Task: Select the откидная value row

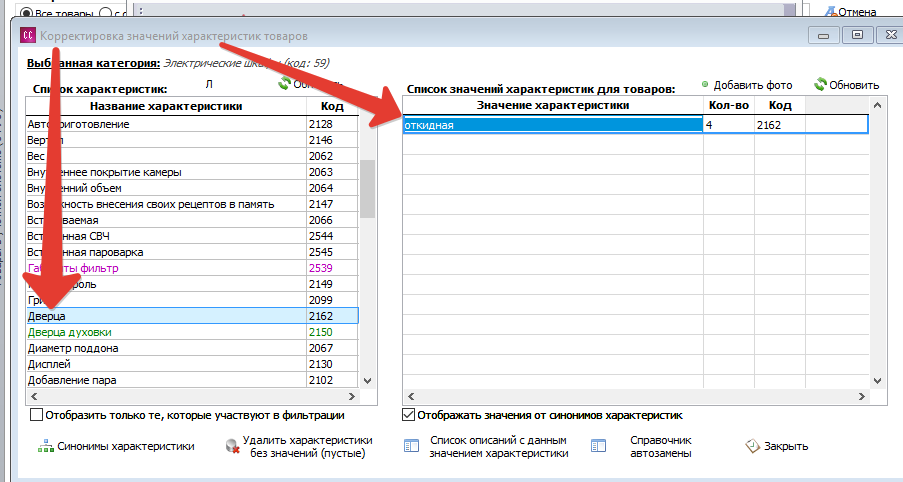Action: (x=636, y=125)
